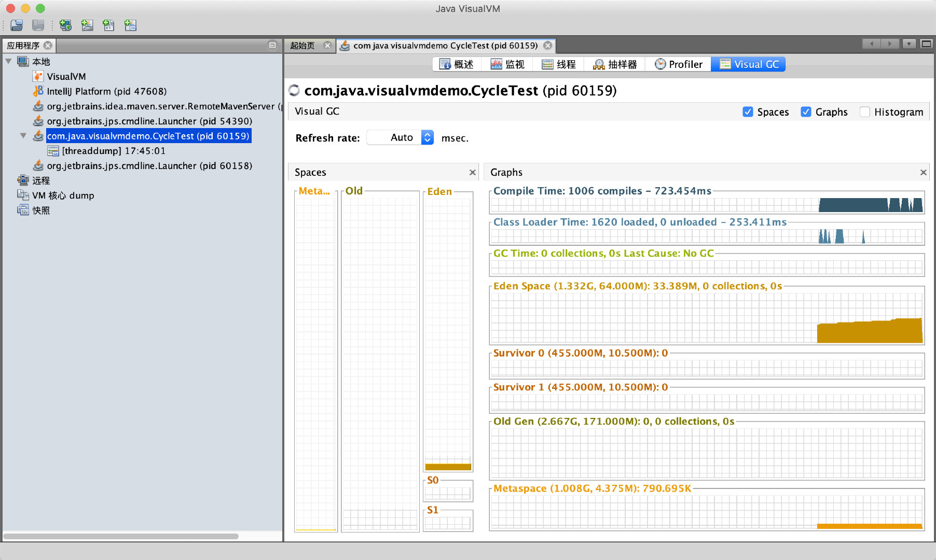Select VisualVM in the applications tree
The width and height of the screenshot is (936, 560).
click(66, 76)
